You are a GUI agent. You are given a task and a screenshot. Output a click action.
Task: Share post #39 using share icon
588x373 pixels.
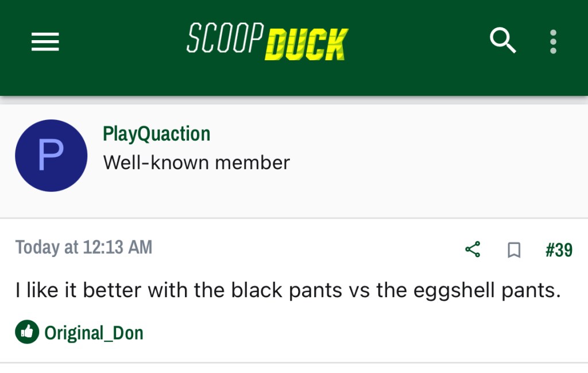pyautogui.click(x=473, y=250)
